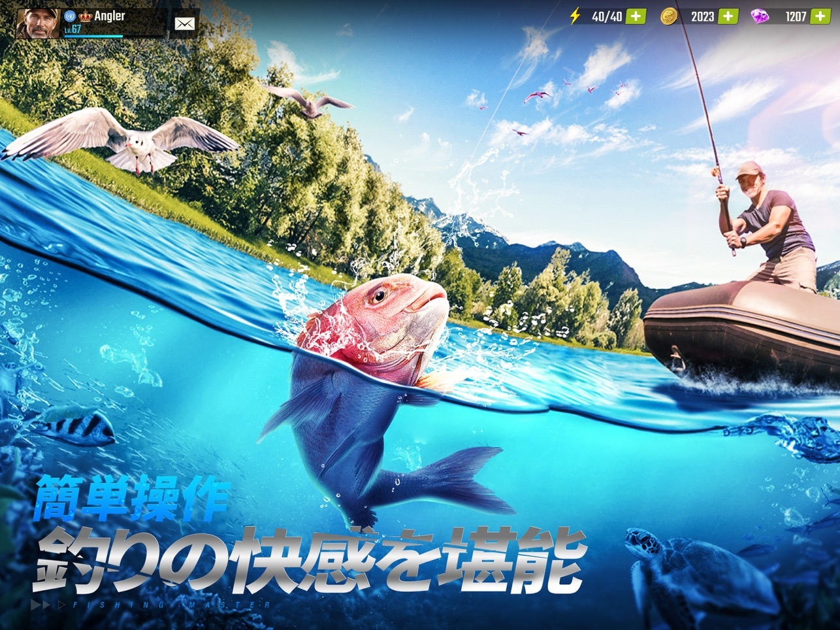Tap the blue globe badge beside the avatar
Screen dimensions: 840x630
70,16
